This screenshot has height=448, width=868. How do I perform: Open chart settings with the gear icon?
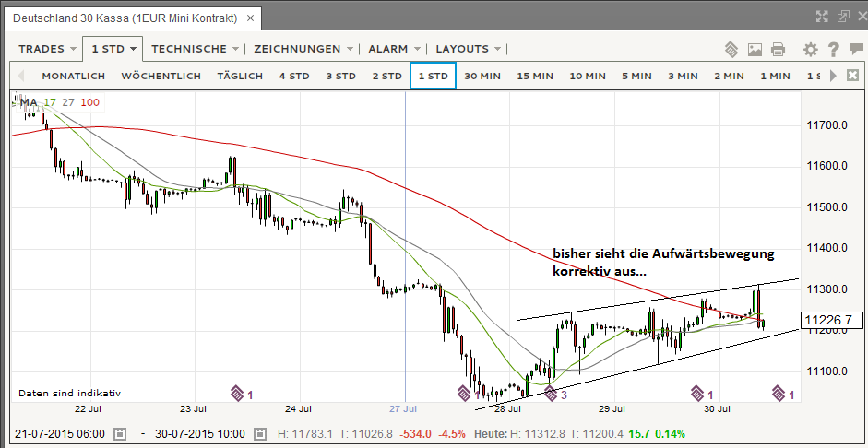[810, 49]
